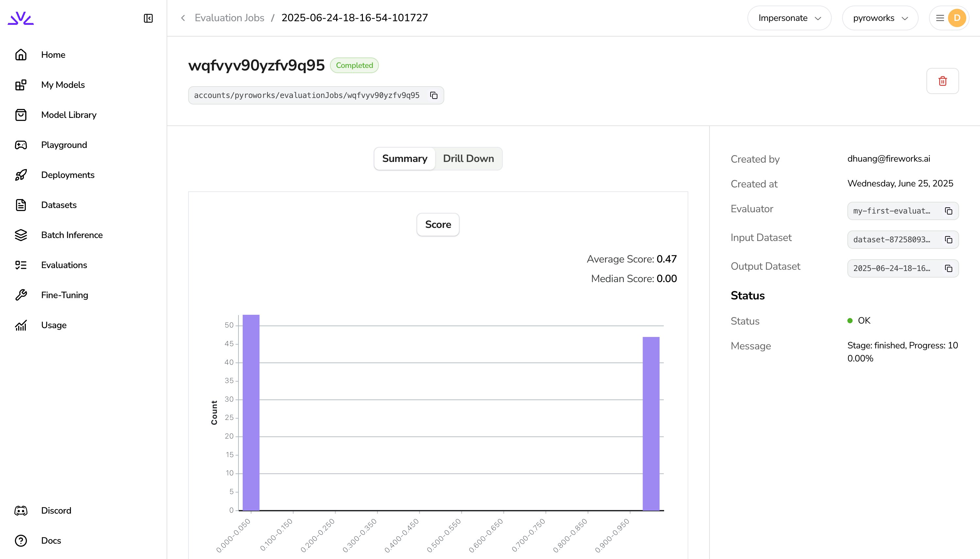The image size is (980, 559).
Task: Click the Score metric button
Action: point(438,225)
